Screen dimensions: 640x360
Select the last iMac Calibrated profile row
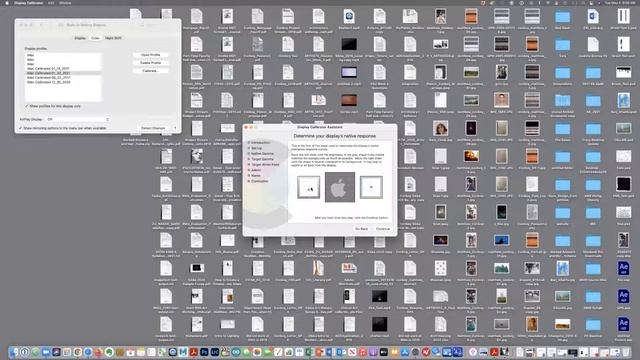[63, 82]
